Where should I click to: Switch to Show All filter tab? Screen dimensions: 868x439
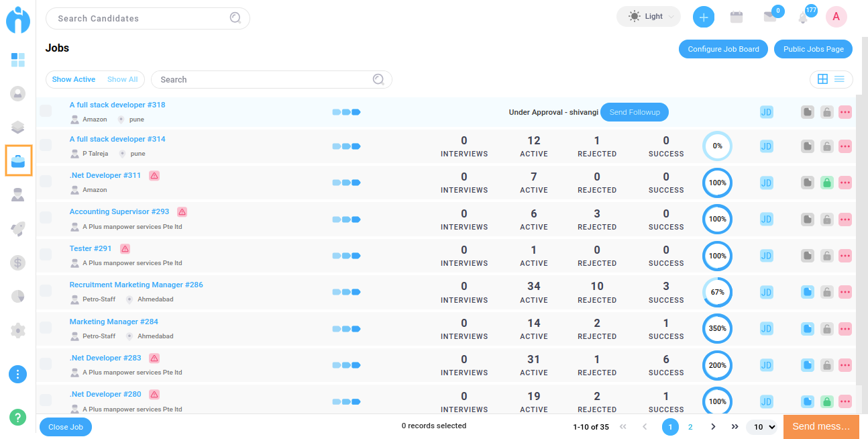[x=122, y=79]
